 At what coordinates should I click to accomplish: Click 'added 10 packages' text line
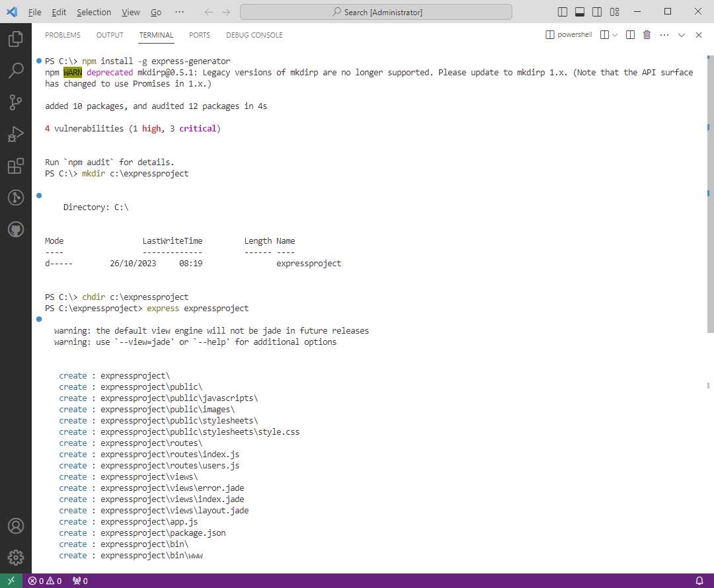click(x=156, y=106)
